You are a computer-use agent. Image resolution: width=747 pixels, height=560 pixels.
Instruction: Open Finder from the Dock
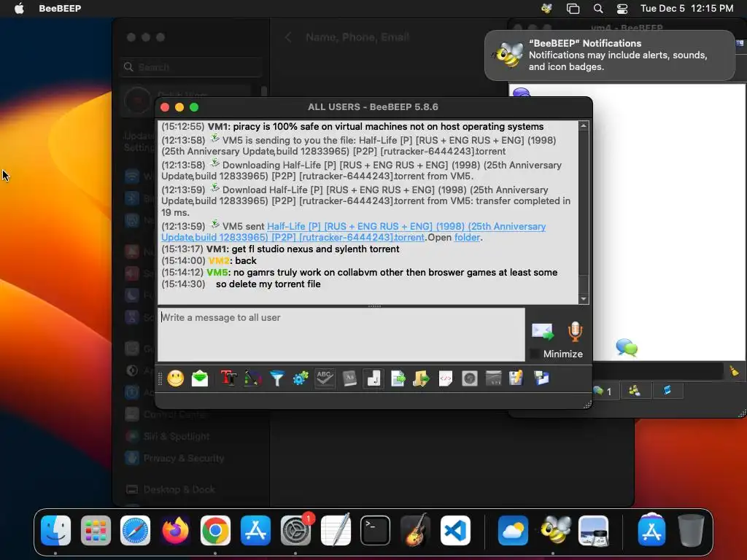(x=55, y=531)
